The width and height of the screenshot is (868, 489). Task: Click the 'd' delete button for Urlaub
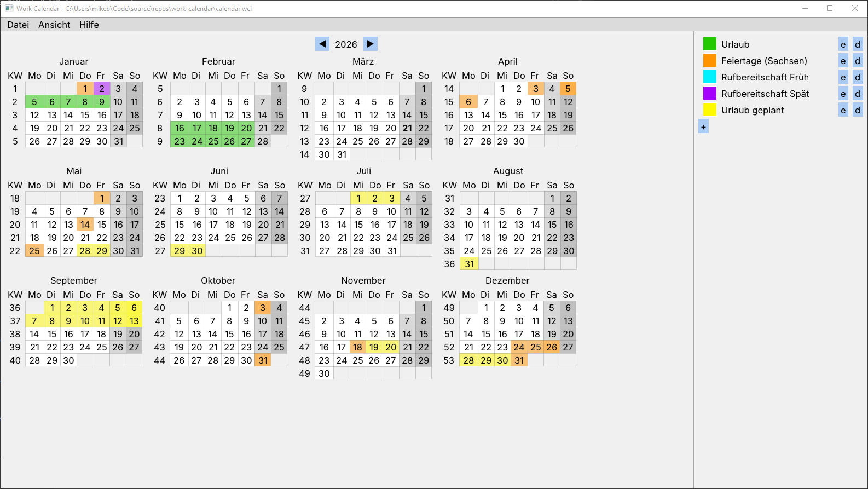pos(858,44)
